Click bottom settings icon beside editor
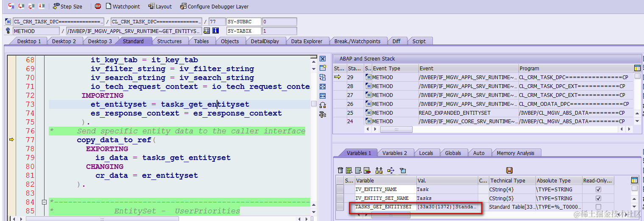The width and height of the screenshot is (644, 221). (x=323, y=114)
